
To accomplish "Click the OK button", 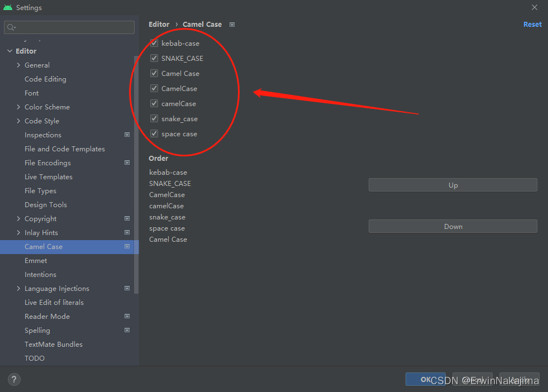I will tap(426, 379).
